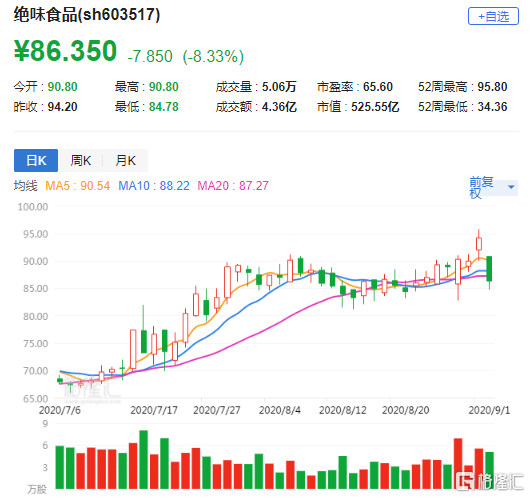Click the x-axis date label 2020/7/6
Viewport: 530px width, 498px height.
tap(59, 410)
